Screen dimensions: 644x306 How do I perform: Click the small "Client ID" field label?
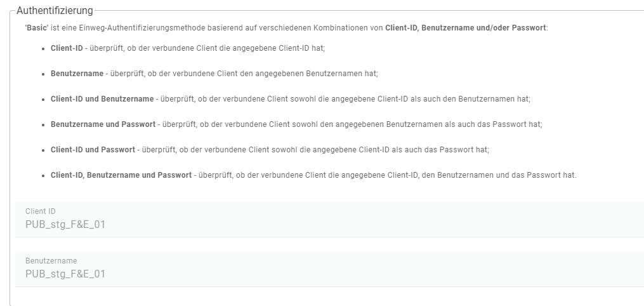point(41,211)
